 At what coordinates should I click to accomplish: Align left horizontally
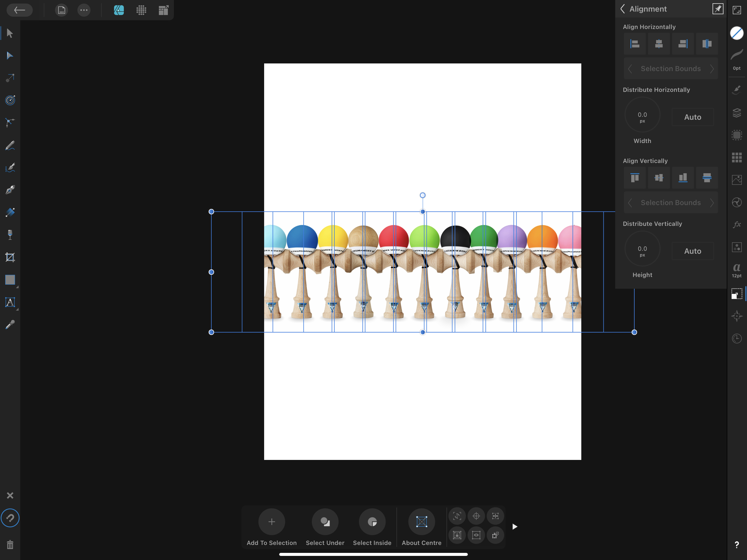(x=635, y=43)
